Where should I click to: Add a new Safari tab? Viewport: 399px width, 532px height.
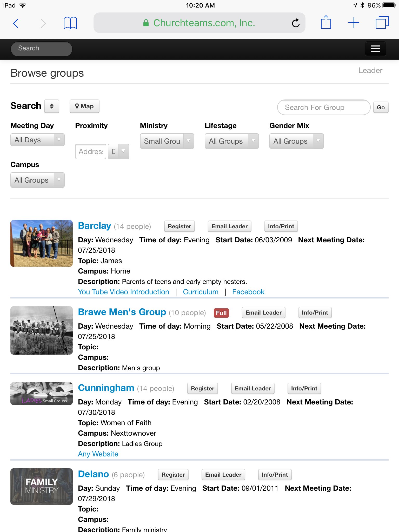(x=354, y=23)
